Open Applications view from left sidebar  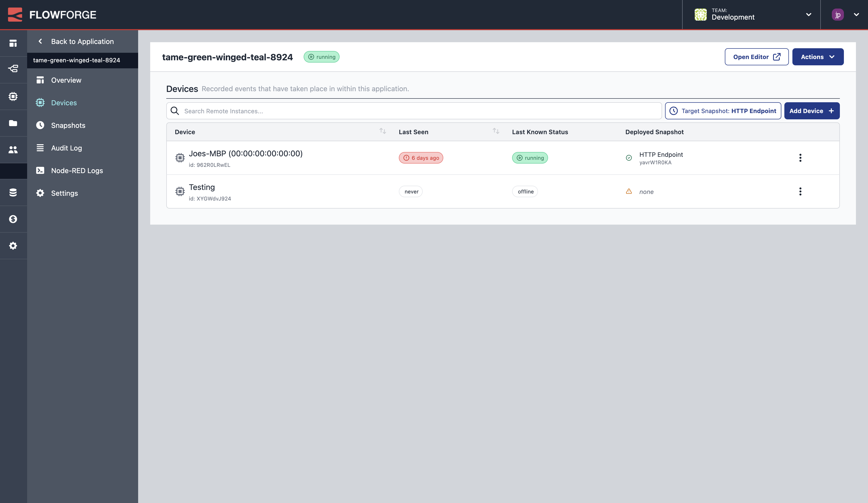click(x=13, y=43)
